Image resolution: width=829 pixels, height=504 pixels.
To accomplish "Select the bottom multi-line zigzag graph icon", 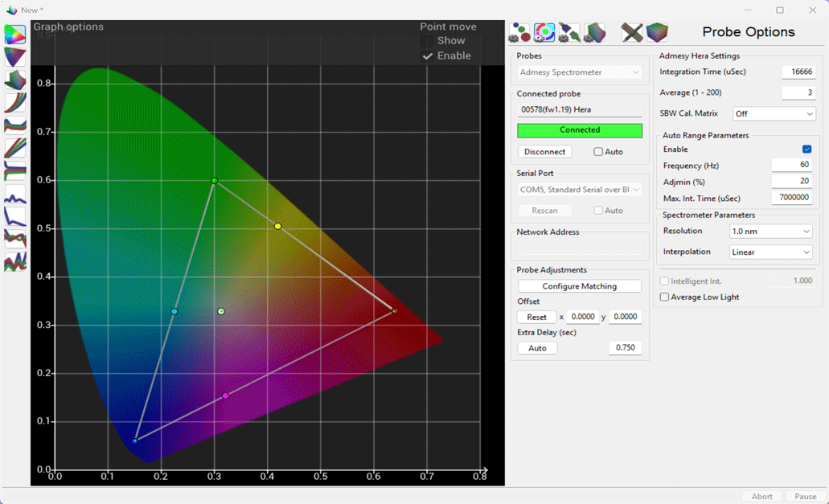I will point(15,262).
